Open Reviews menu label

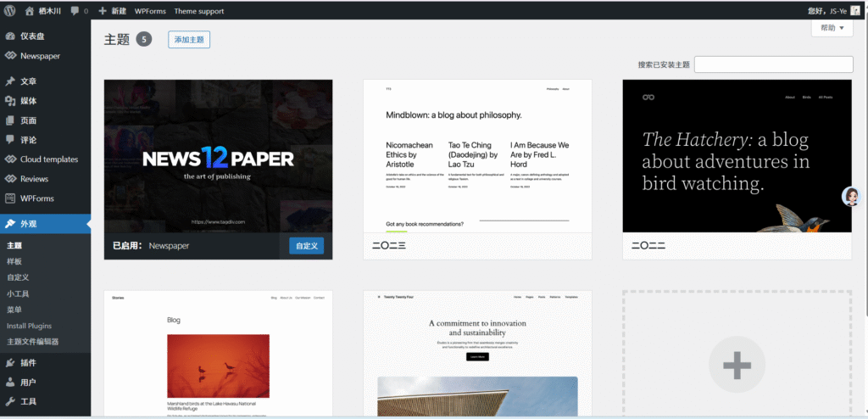[34, 179]
